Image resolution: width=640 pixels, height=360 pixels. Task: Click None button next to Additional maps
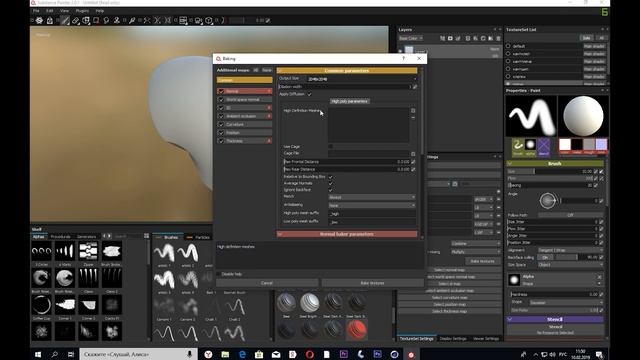pyautogui.click(x=267, y=70)
